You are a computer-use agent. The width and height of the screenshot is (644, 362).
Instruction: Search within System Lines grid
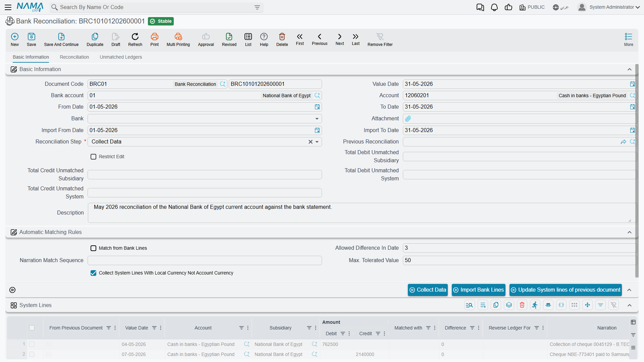pyautogui.click(x=470, y=305)
